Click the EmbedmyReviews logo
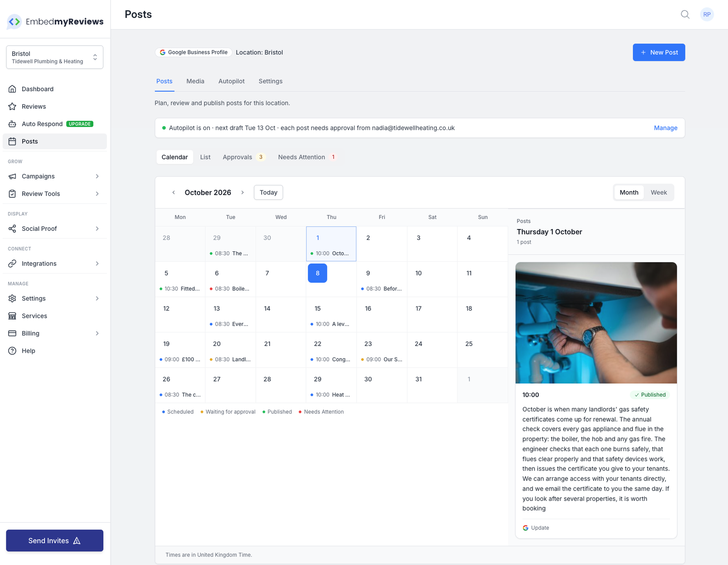The width and height of the screenshot is (728, 565). 55,21
